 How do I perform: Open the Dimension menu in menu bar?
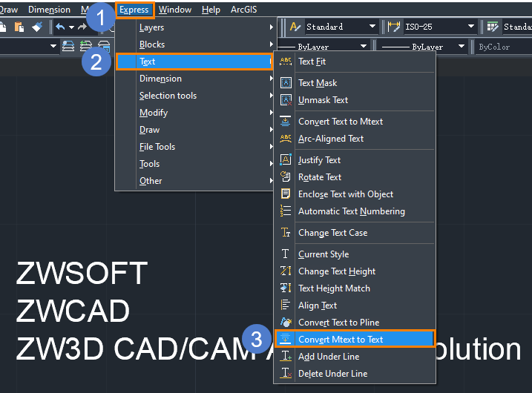49,10
